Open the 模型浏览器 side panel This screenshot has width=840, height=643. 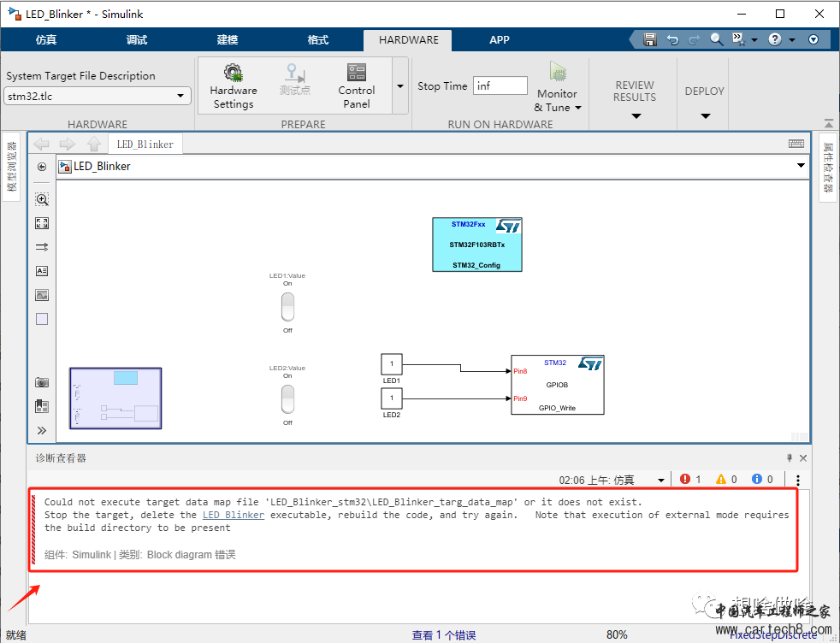tap(11, 167)
